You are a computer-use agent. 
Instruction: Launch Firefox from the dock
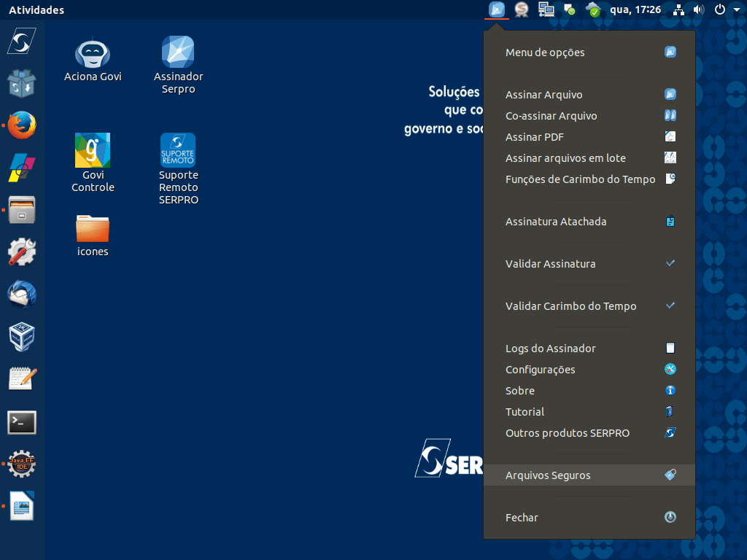(22, 125)
